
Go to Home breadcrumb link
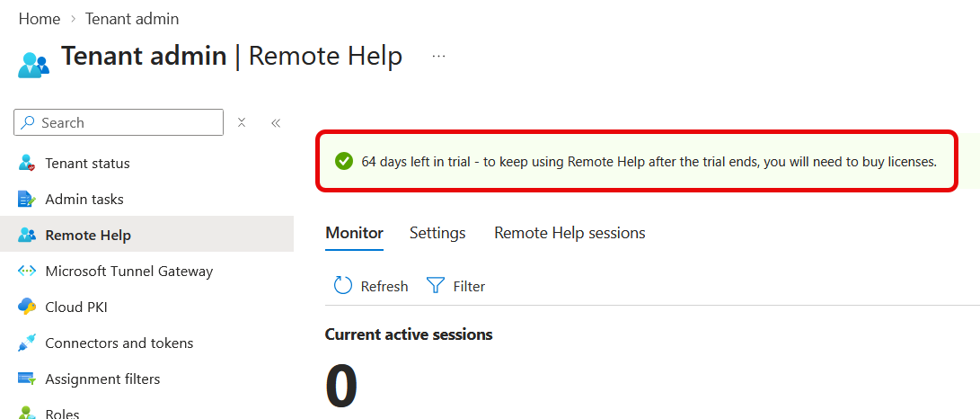click(40, 20)
